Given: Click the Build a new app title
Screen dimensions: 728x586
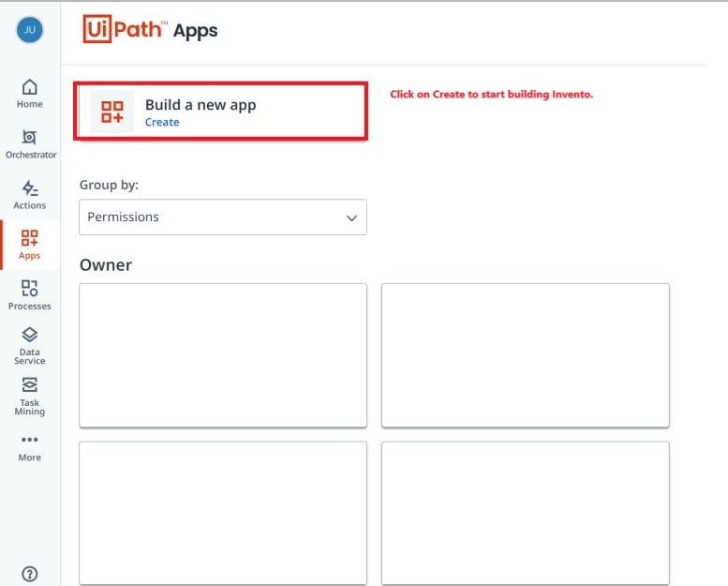Looking at the screenshot, I should pos(201,105).
